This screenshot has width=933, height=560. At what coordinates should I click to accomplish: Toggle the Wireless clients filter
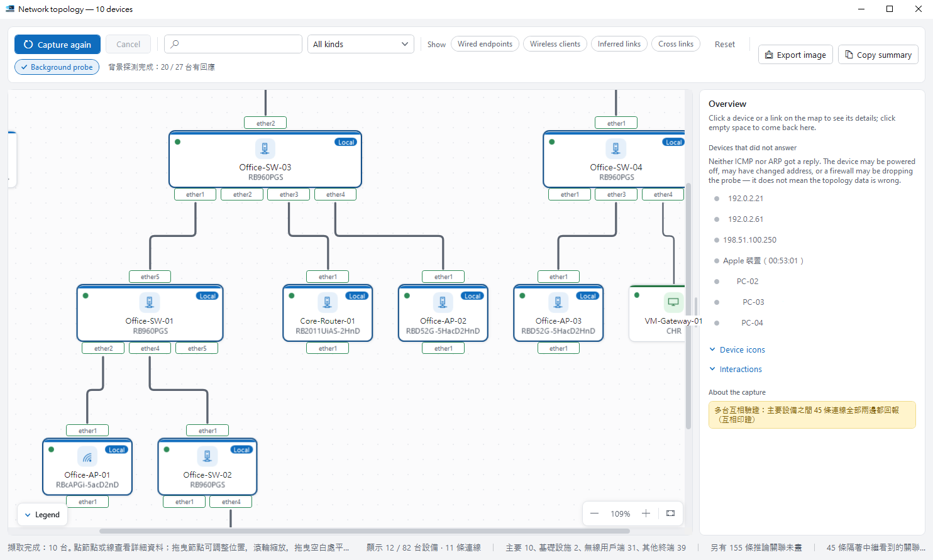[x=555, y=44]
